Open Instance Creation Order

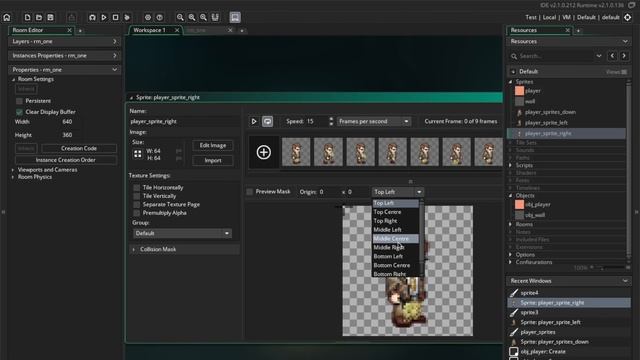point(66,160)
